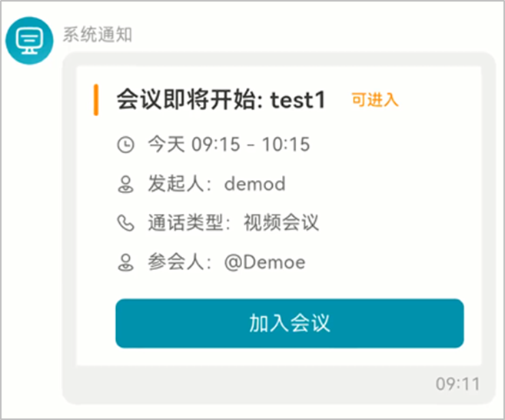
Task: Click the meeting time 今天 09:15 - 10:15
Action: pos(229,144)
